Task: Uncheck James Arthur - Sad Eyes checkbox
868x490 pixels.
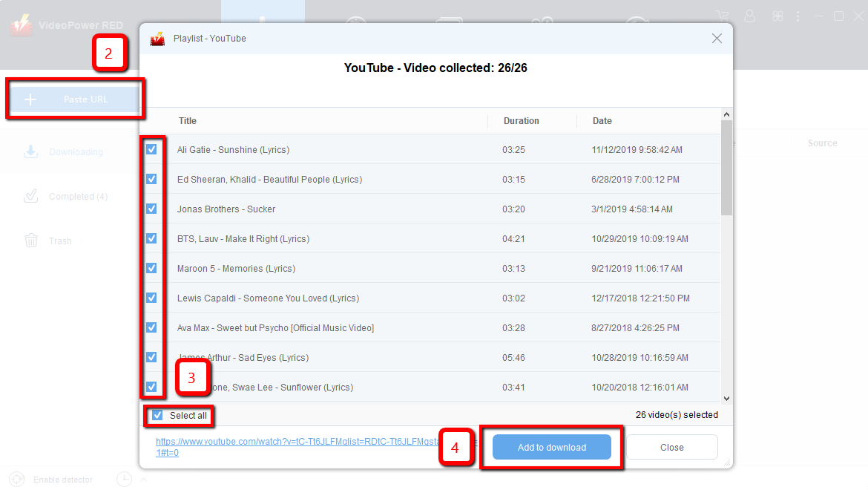Action: [x=151, y=357]
